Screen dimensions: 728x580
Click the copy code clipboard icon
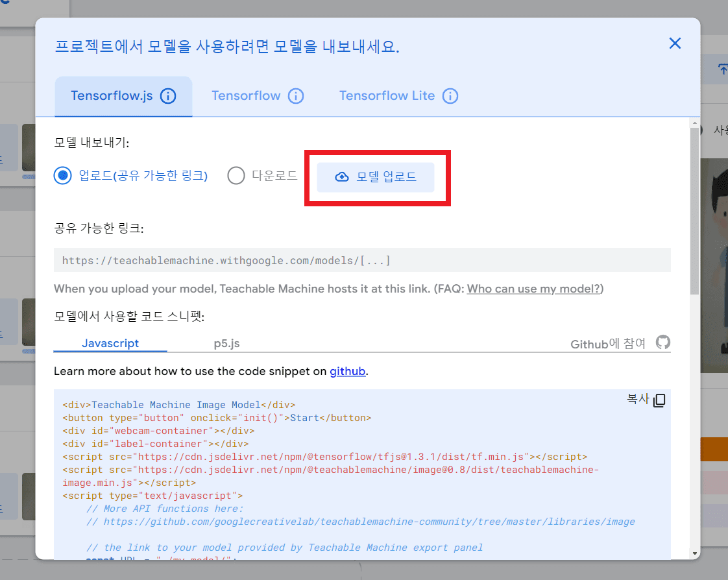[659, 400]
